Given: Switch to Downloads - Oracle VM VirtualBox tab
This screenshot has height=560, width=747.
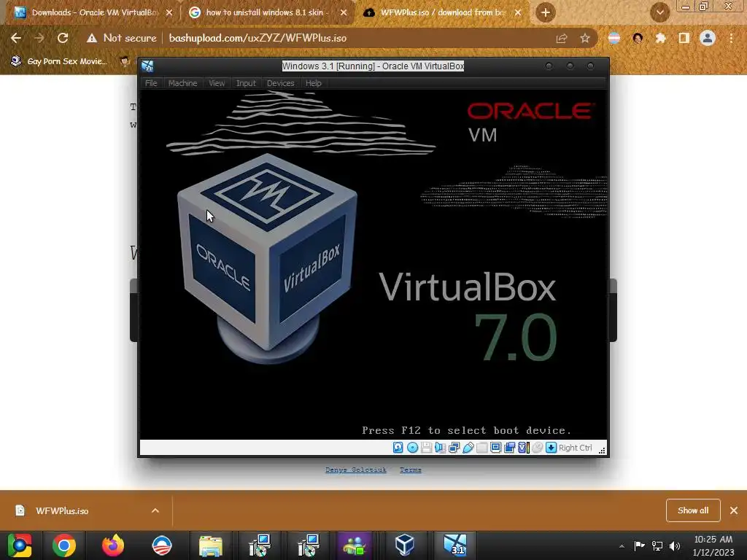Looking at the screenshot, I should [94, 12].
